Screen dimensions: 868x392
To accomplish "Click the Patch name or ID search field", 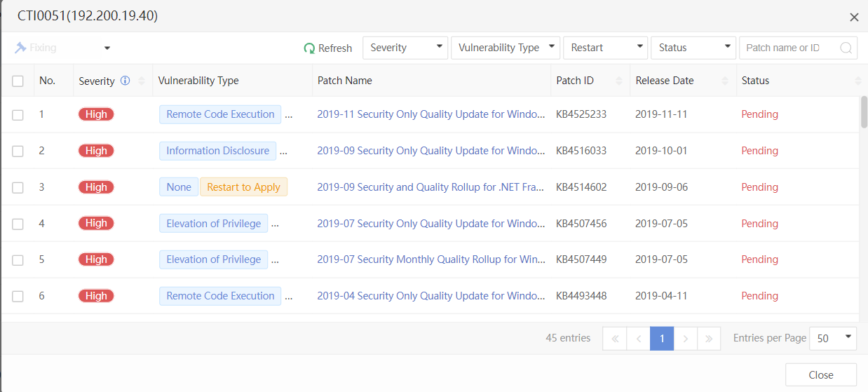I will coord(789,48).
